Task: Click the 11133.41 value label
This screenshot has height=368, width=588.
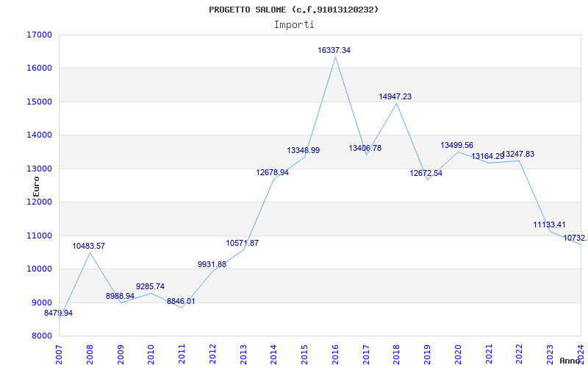Action: [x=549, y=225]
